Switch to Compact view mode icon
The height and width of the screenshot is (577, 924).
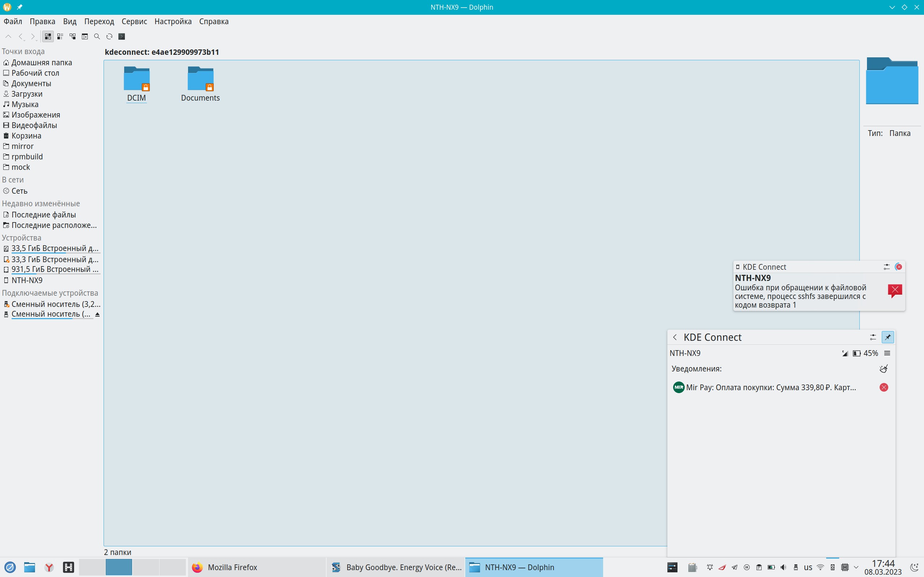(x=60, y=37)
